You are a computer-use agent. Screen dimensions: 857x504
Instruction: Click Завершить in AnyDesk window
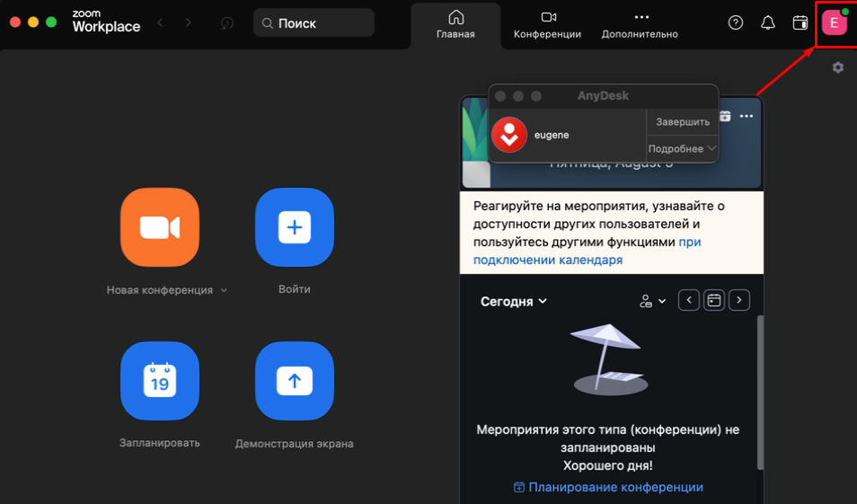tap(682, 121)
